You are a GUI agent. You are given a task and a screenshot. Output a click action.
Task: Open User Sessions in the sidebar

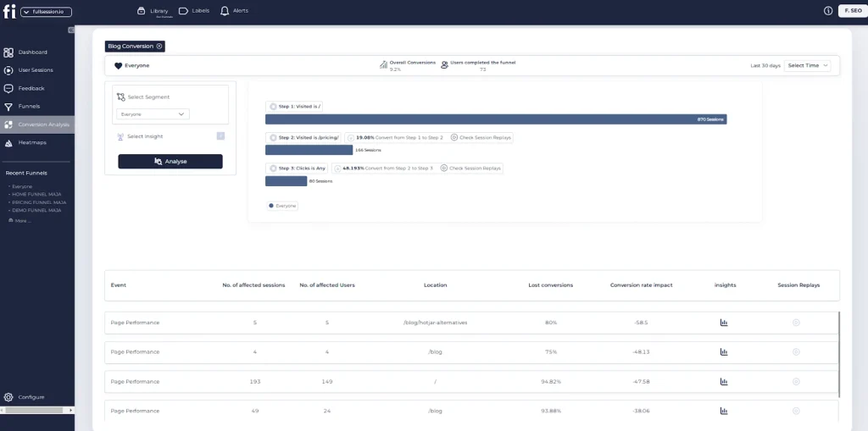click(36, 70)
